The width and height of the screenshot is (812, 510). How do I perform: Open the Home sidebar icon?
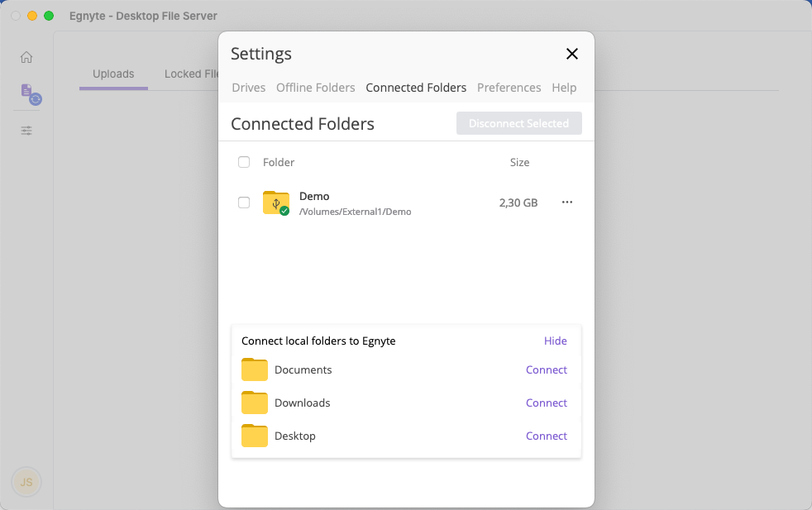pyautogui.click(x=26, y=57)
